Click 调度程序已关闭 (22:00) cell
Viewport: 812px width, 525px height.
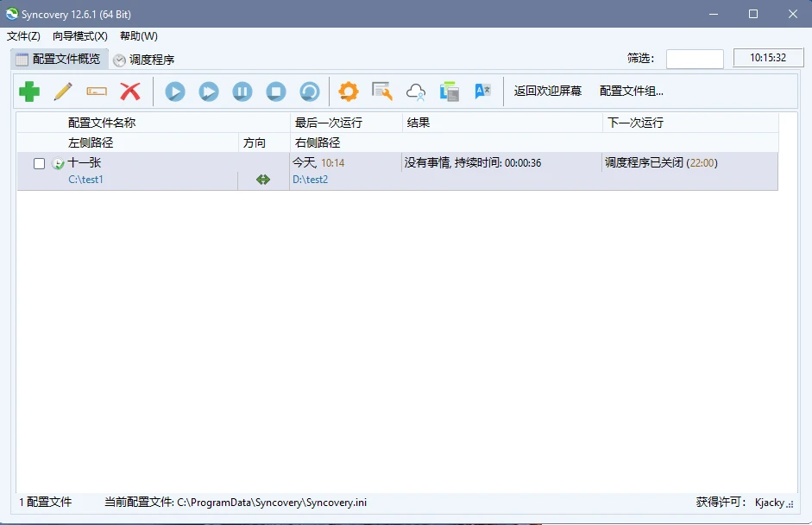(661, 162)
